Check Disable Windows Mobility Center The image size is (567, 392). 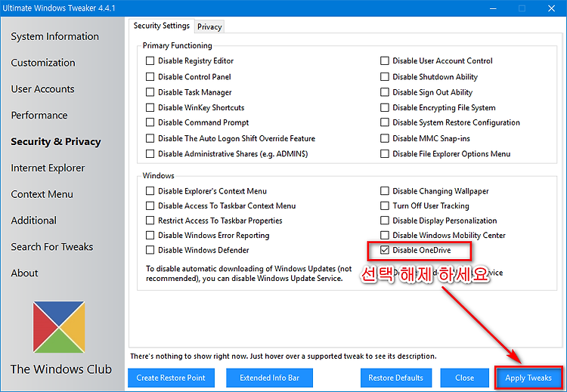[x=384, y=235]
